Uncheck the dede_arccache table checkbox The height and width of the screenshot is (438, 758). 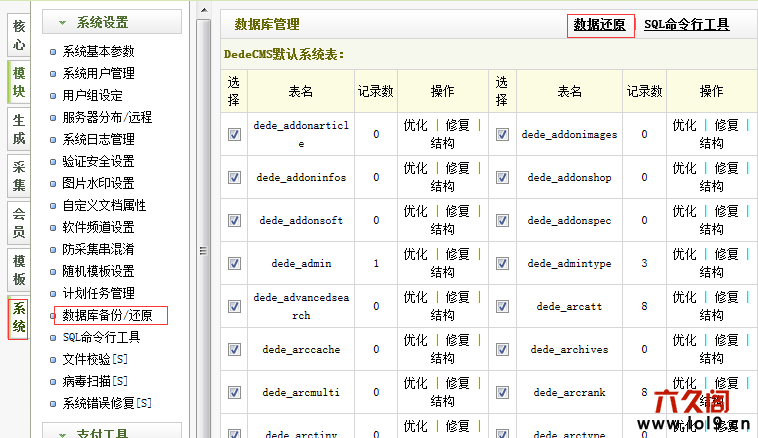[234, 350]
